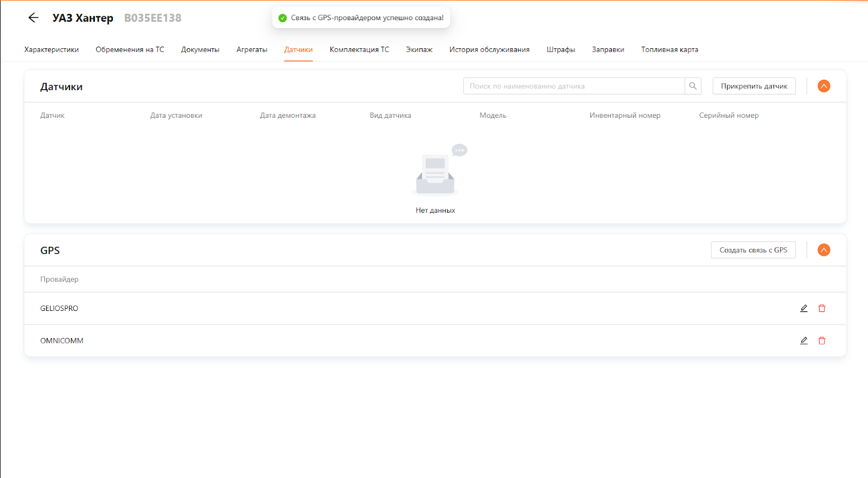Collapse the GPS panel

tap(824, 250)
